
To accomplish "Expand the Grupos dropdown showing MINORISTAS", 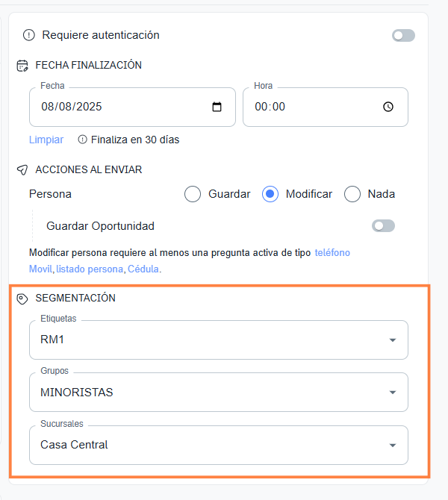I will 219,393.
